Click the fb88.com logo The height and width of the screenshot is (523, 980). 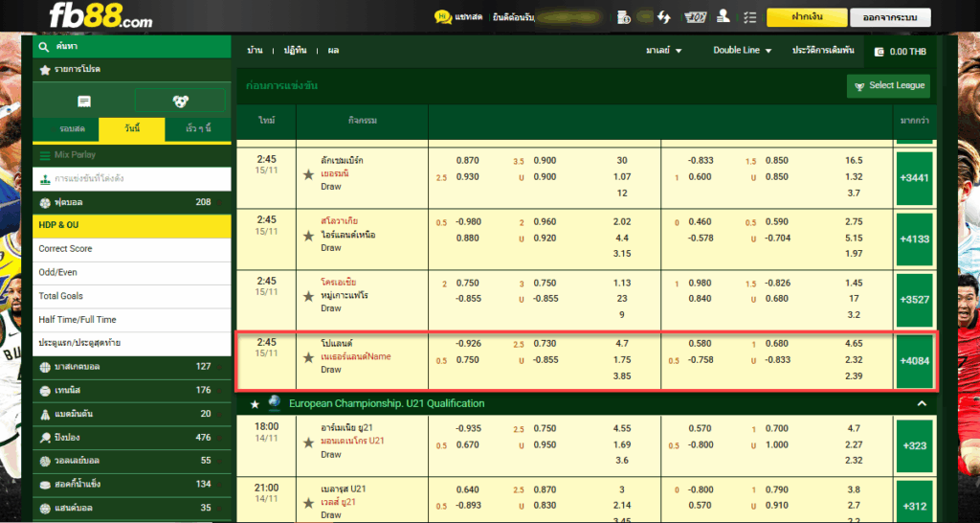pos(100,17)
